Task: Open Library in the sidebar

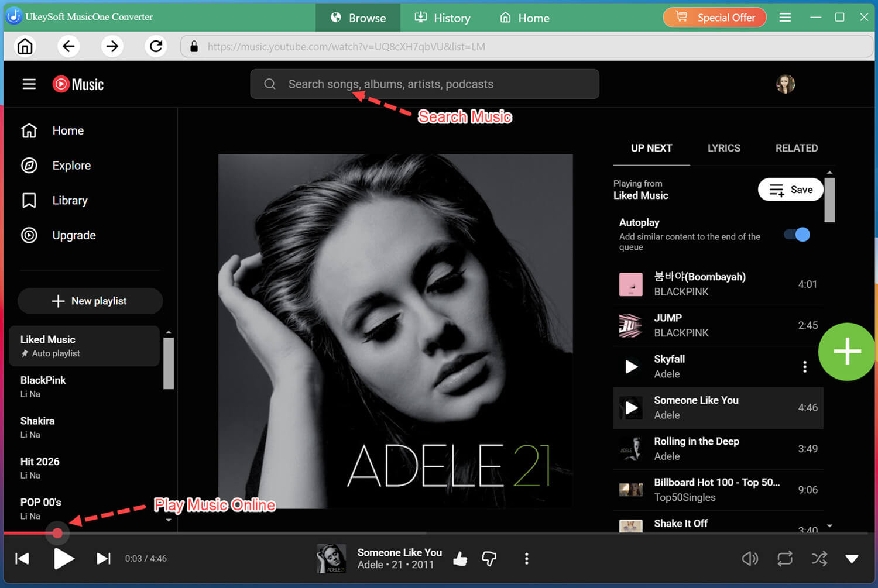Action: (x=54, y=201)
